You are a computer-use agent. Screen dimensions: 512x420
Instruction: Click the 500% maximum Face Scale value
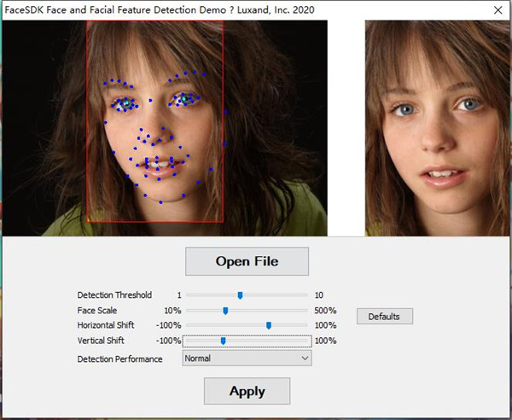[x=325, y=311]
